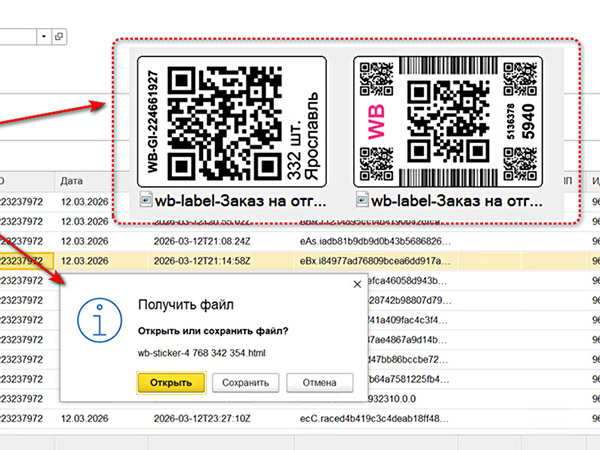Click the file icon of the first wb-label file
The image size is (600, 450).
click(x=144, y=200)
